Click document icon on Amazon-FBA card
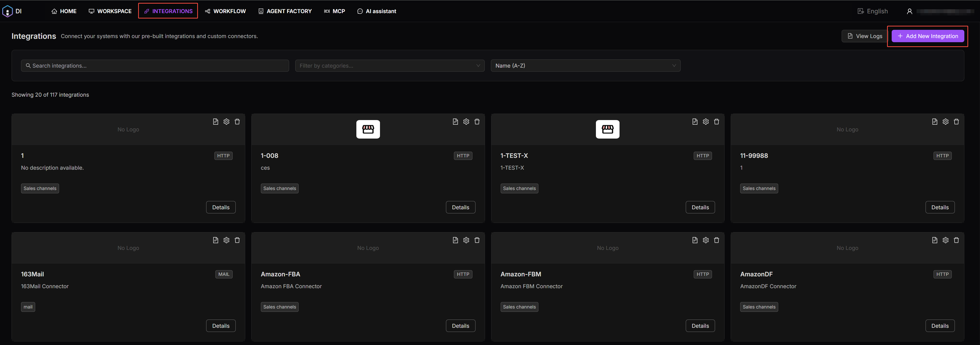Image resolution: width=980 pixels, height=345 pixels. [x=455, y=240]
